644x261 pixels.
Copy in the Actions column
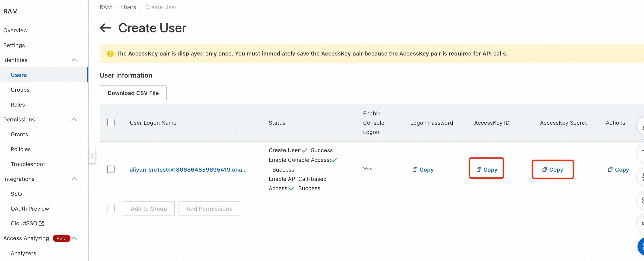point(618,170)
